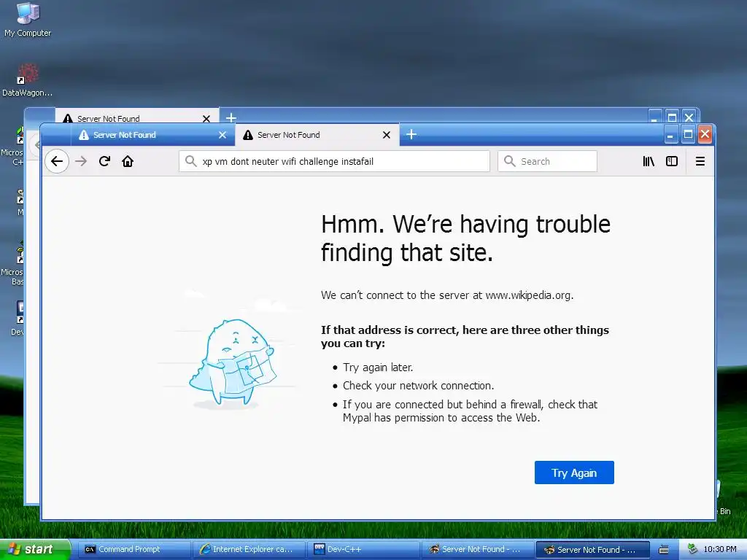Maximize the front browser window
The image size is (747, 560).
point(688,135)
